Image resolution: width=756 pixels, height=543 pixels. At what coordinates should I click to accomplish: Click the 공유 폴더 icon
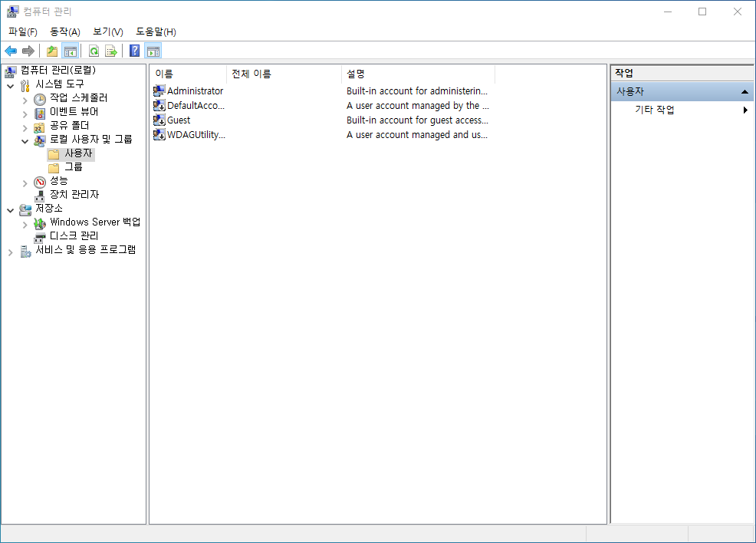(40, 127)
